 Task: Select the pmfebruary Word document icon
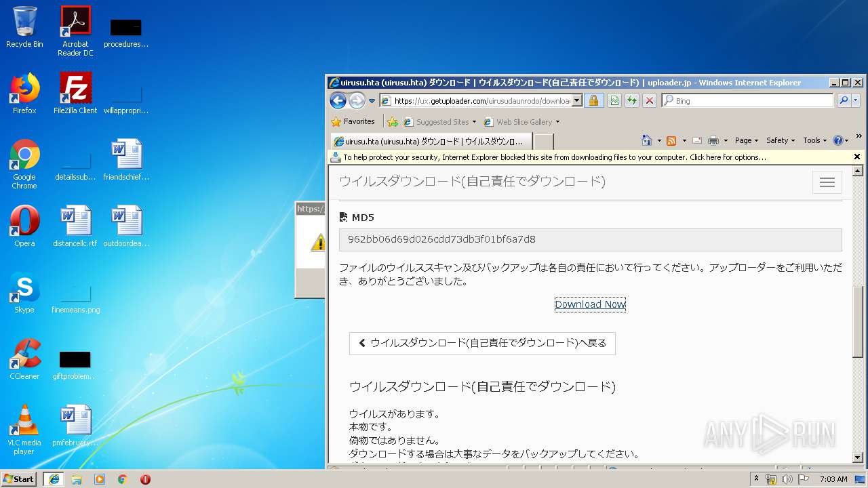(75, 426)
